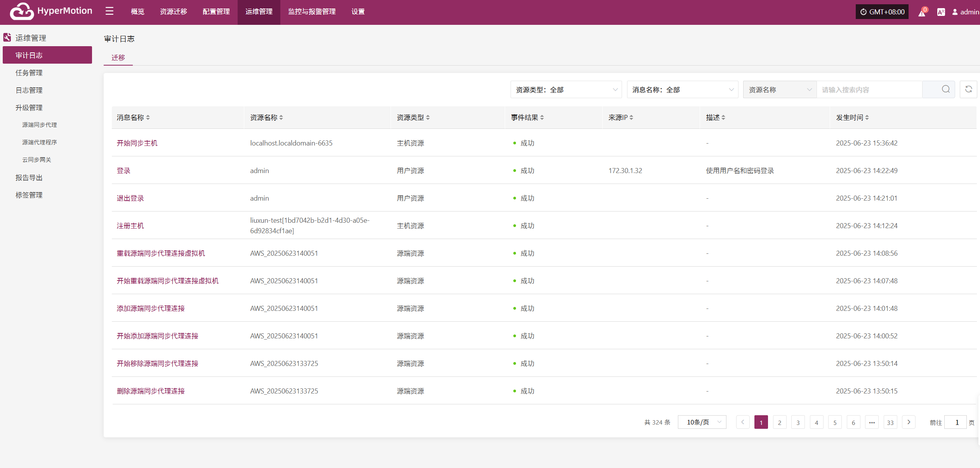
Task: Click 使用用户名和密码登录 description cell
Action: pyautogui.click(x=740, y=170)
